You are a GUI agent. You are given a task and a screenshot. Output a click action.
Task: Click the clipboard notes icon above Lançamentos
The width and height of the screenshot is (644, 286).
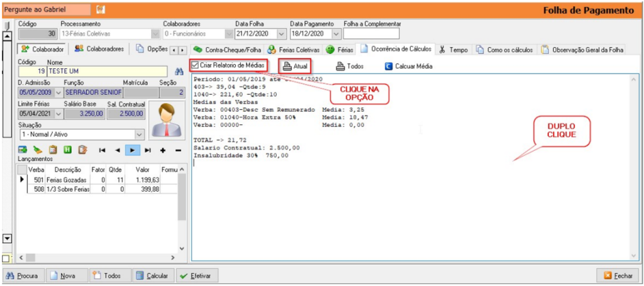pos(53,150)
